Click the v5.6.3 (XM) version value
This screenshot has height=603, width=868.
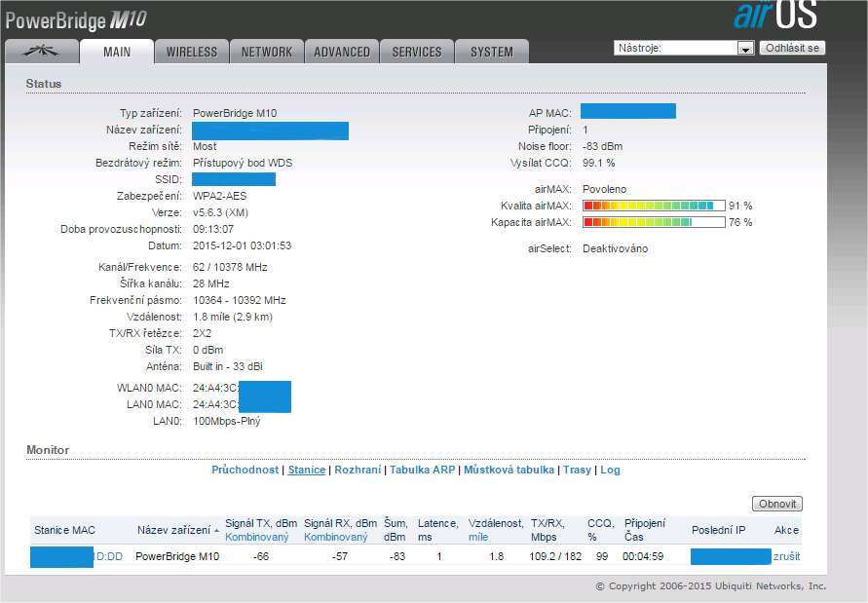pyautogui.click(x=220, y=212)
